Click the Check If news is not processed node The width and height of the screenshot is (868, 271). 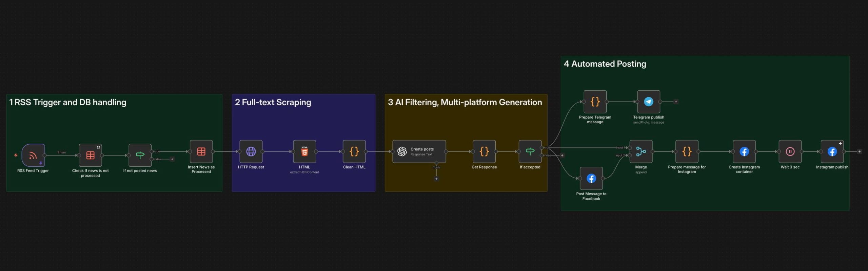(x=90, y=155)
